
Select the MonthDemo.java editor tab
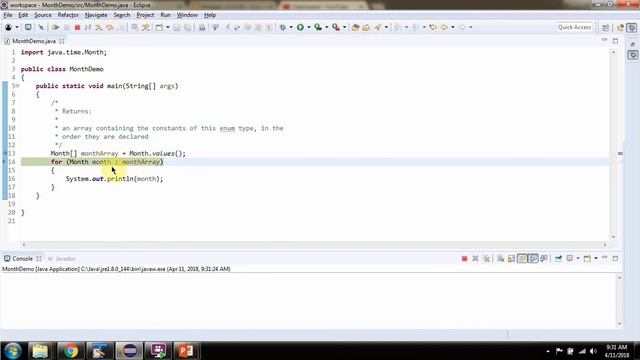(x=33, y=41)
